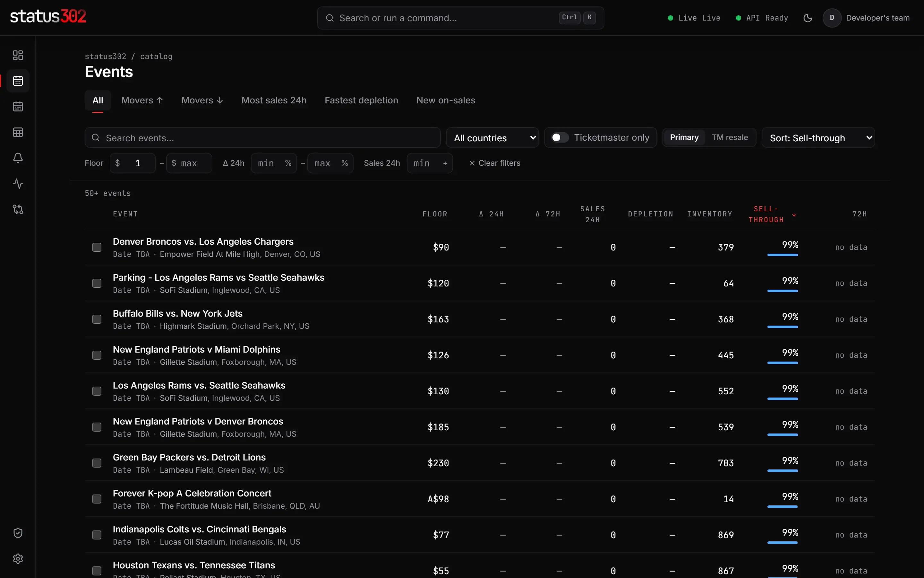Click the Search events input field
Viewport: 924px width, 578px height.
tap(263, 138)
